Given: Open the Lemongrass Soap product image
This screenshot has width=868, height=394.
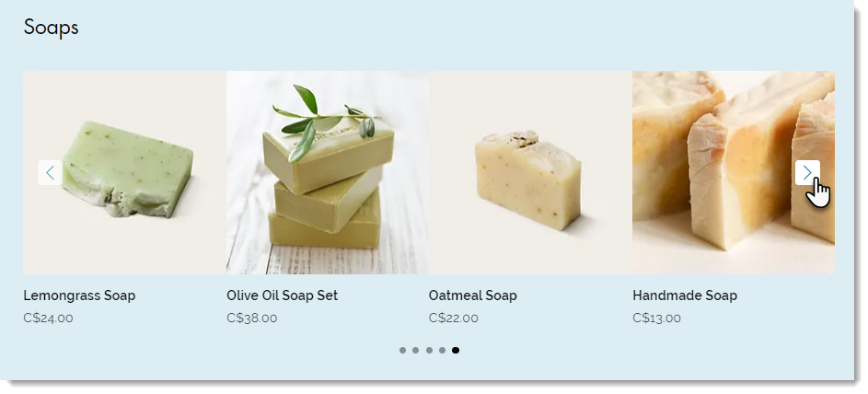Looking at the screenshot, I should point(124,173).
